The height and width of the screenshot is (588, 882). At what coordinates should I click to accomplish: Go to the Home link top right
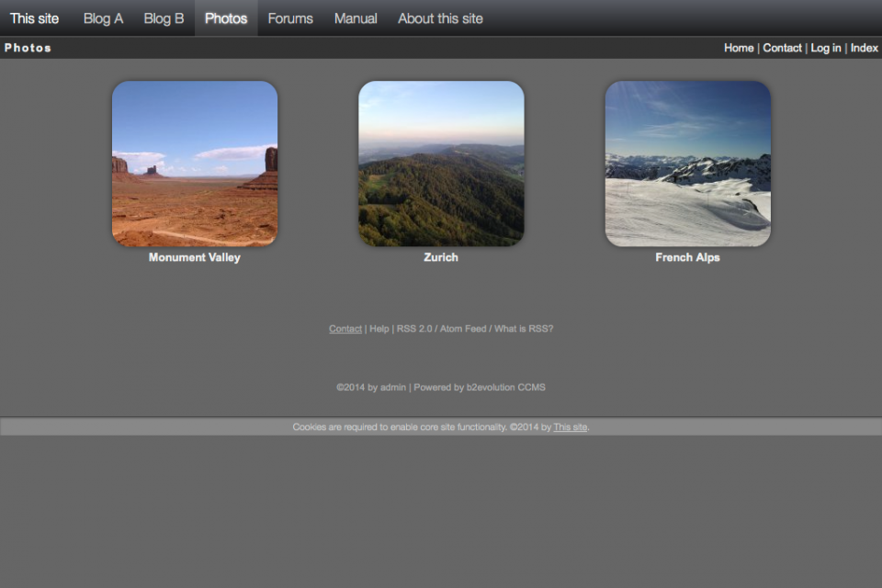[739, 47]
